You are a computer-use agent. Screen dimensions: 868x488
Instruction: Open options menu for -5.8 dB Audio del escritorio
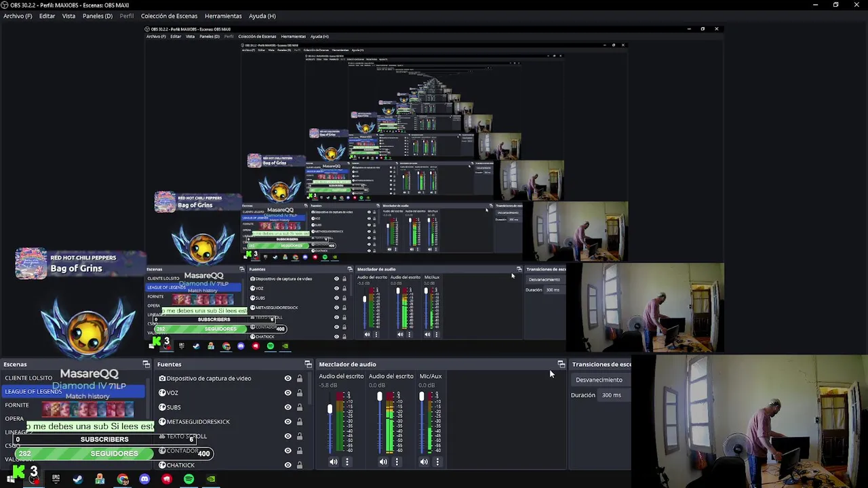coord(347,462)
